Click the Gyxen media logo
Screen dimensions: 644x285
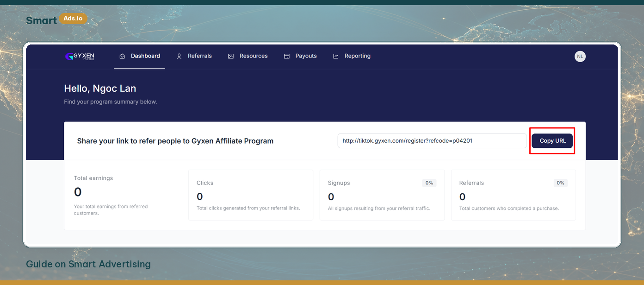click(80, 56)
